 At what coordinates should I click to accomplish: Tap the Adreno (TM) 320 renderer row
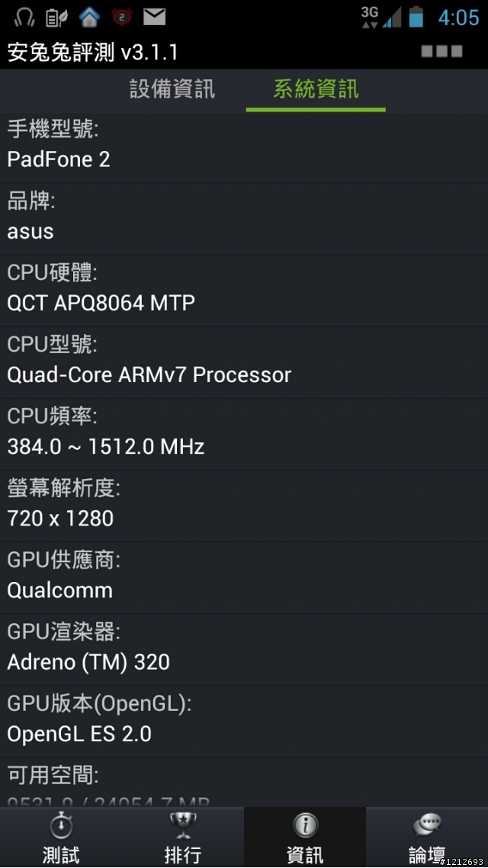point(244,649)
